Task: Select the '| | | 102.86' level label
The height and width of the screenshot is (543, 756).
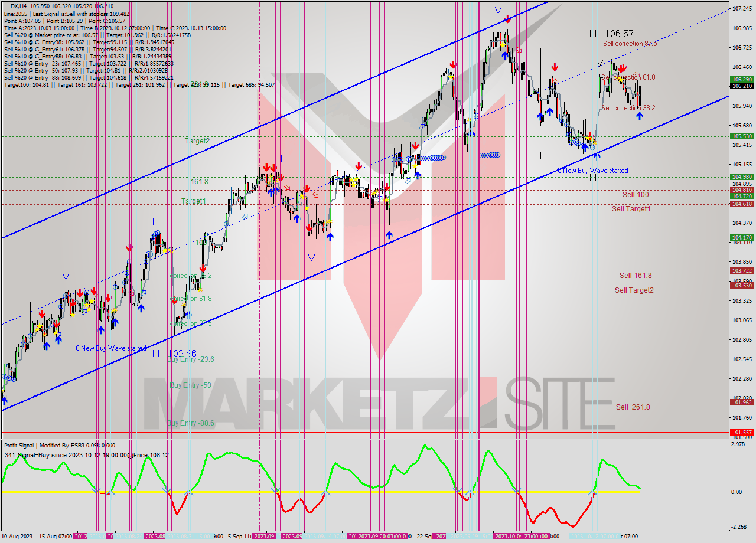Action: tap(174, 354)
